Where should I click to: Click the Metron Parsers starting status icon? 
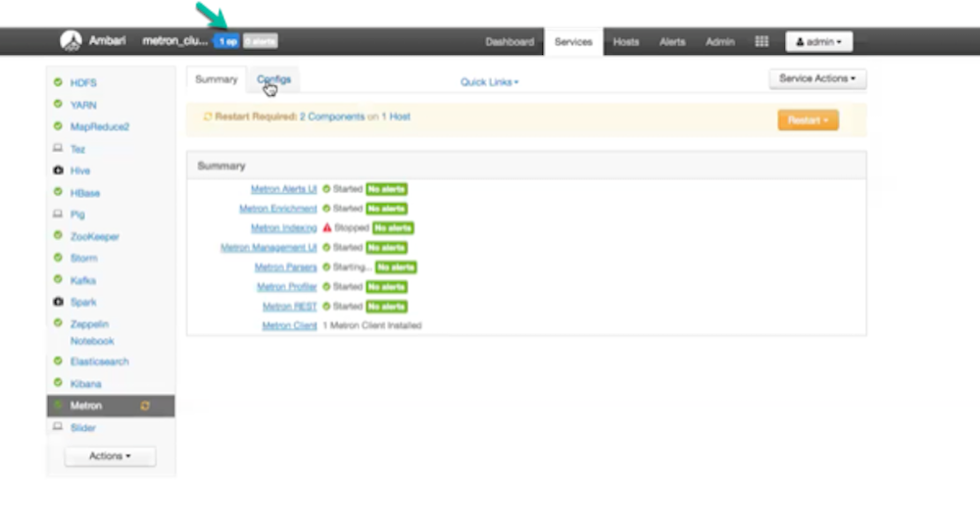pos(326,266)
